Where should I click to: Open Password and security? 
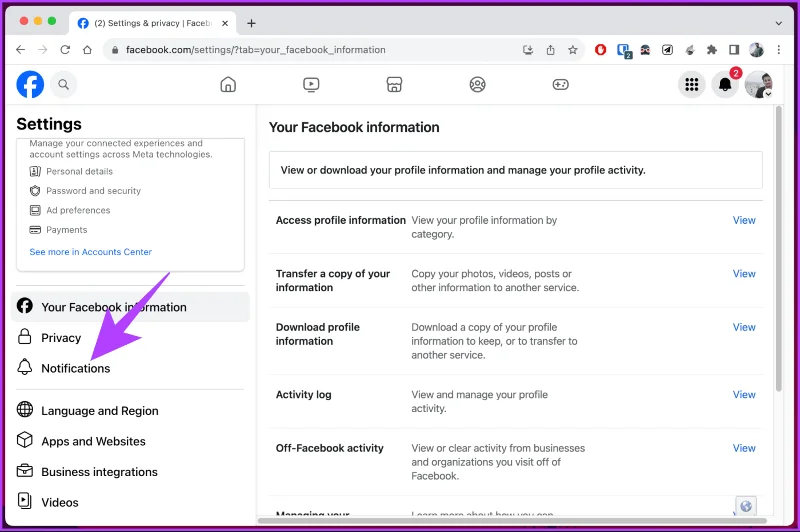[85, 191]
